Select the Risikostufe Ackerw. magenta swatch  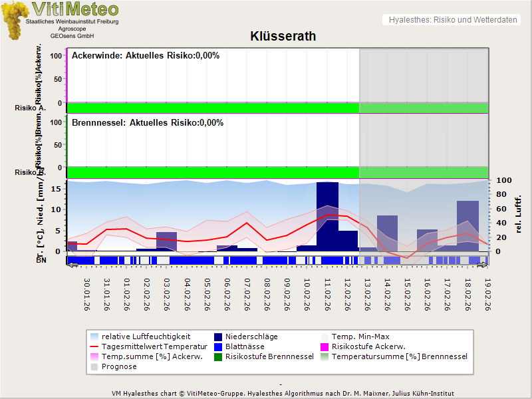click(325, 346)
